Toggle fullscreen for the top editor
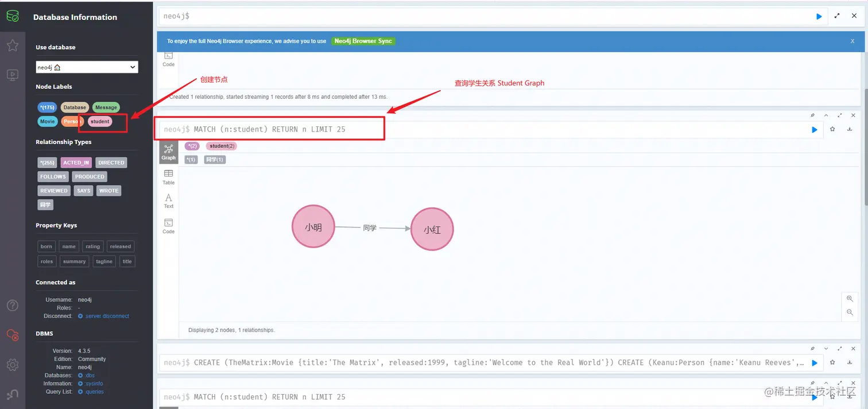The width and height of the screenshot is (868, 409). 837,16
